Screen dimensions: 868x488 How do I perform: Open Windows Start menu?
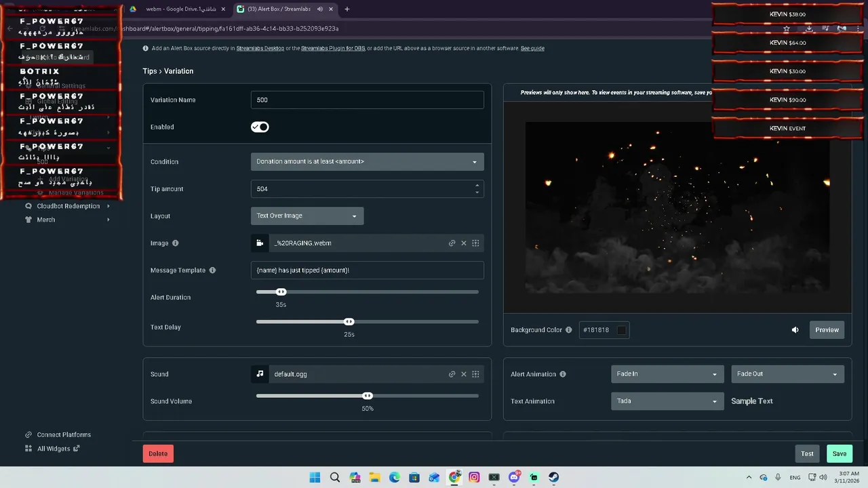pyautogui.click(x=315, y=477)
